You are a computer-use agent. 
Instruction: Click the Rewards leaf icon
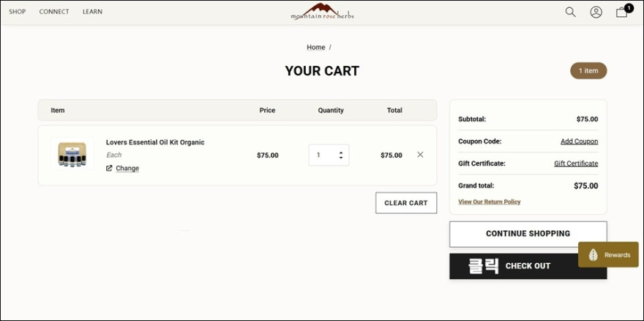[x=593, y=255]
